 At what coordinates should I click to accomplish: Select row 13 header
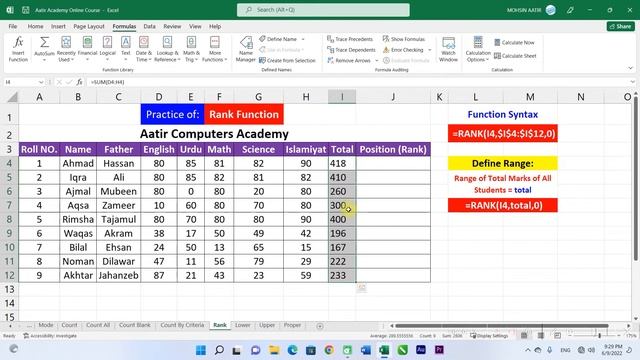[9, 289]
